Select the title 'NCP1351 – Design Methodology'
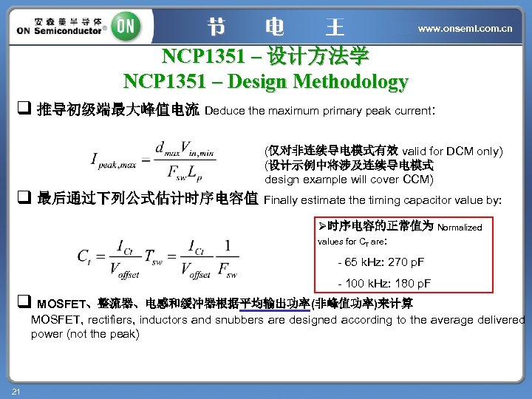The image size is (532, 399). pos(266,82)
